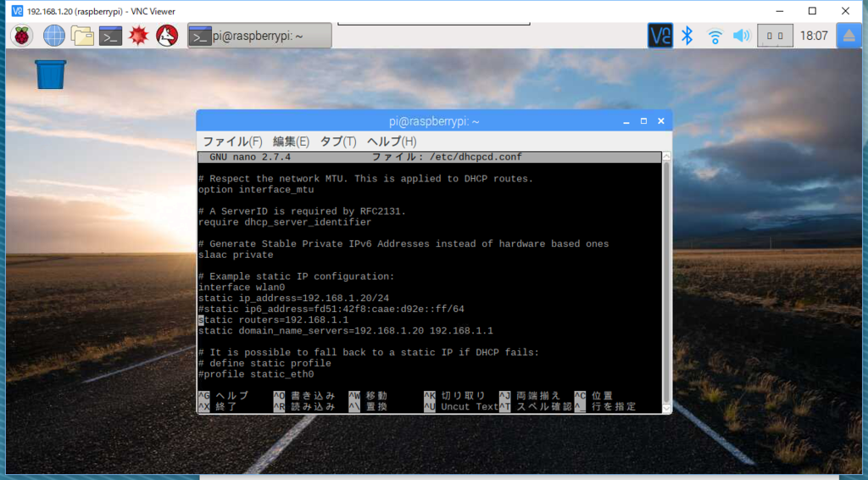
Task: Open the ヘルプ(H) terminal menu
Action: pyautogui.click(x=392, y=142)
